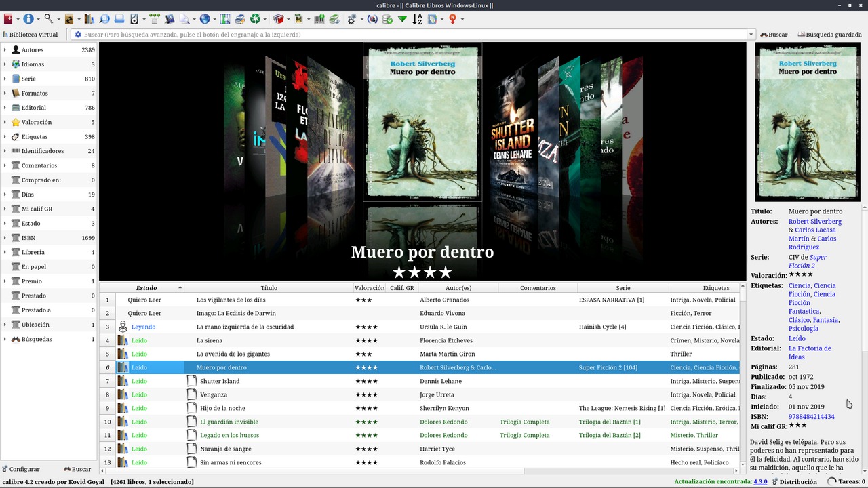Select the Búsquedas item in the sidebar
The height and width of the screenshot is (488, 868).
coord(49,339)
